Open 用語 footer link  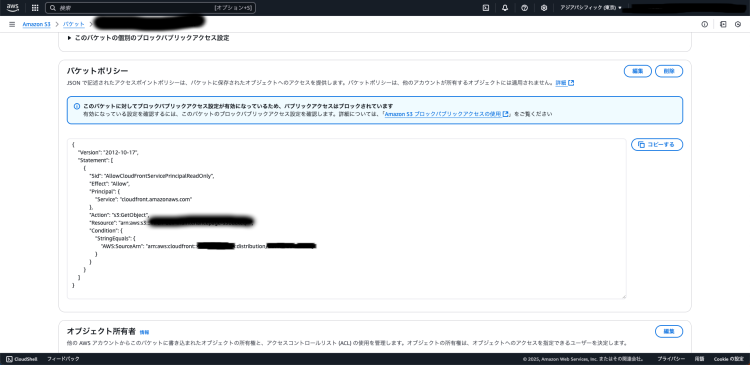[x=699, y=359]
